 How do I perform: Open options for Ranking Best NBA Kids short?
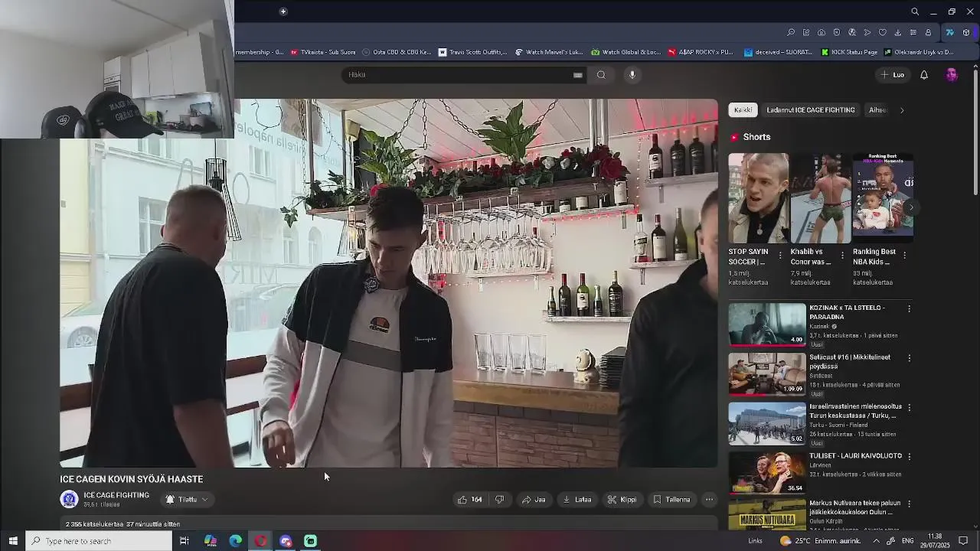point(904,255)
